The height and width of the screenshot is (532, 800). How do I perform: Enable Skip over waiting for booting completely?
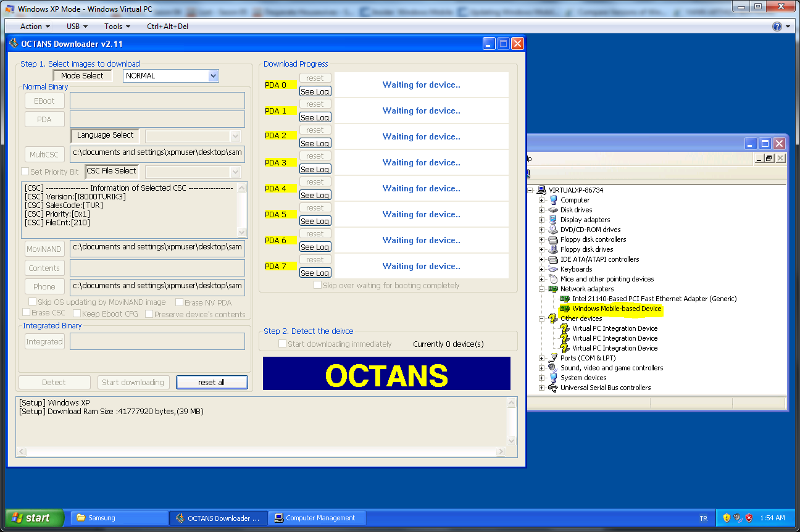click(x=317, y=285)
